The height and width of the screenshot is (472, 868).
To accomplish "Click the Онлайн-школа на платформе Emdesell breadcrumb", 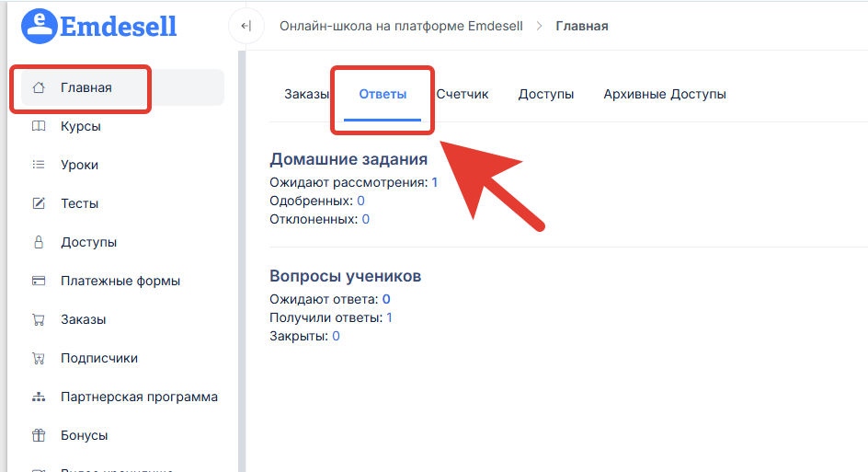I will click(x=401, y=26).
